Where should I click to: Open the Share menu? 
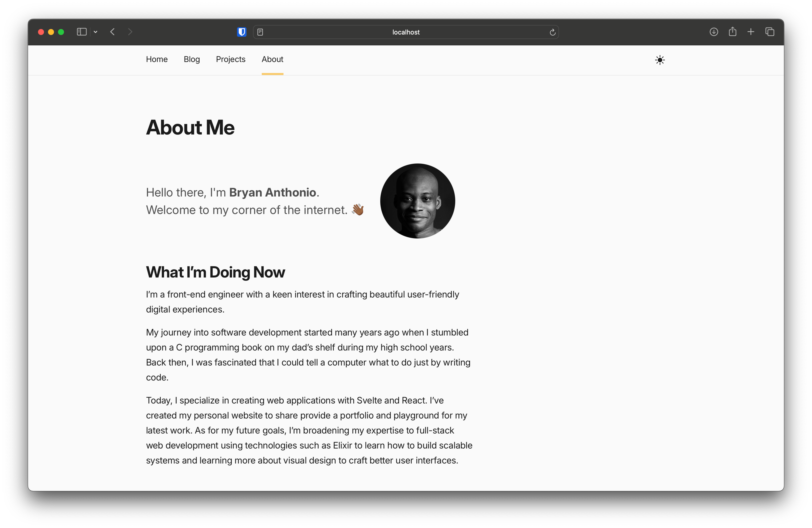click(x=732, y=31)
